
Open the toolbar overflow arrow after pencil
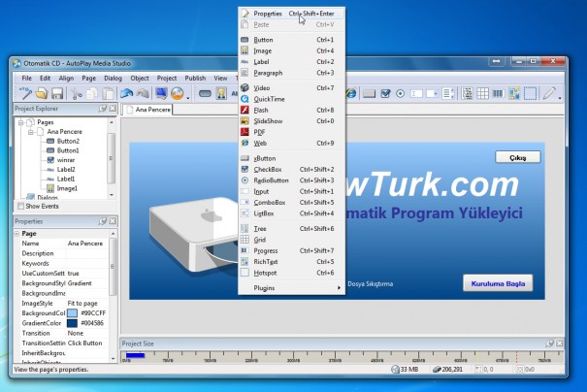560,98
